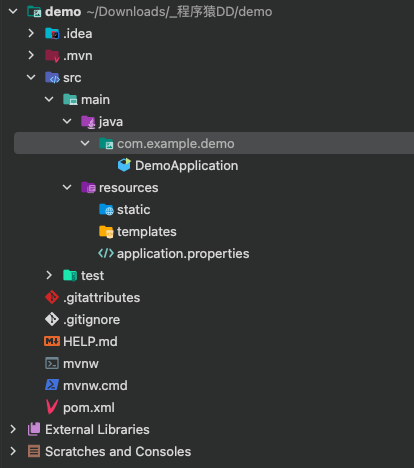Image resolution: width=414 pixels, height=468 pixels.
Task: Click the static web folder icon
Action: [106, 210]
